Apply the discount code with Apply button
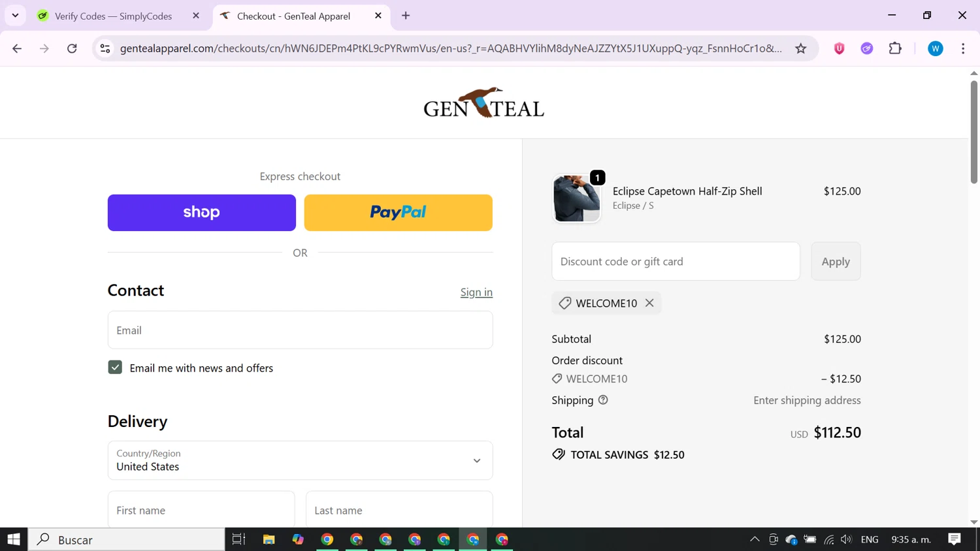The width and height of the screenshot is (980, 551). pyautogui.click(x=836, y=261)
